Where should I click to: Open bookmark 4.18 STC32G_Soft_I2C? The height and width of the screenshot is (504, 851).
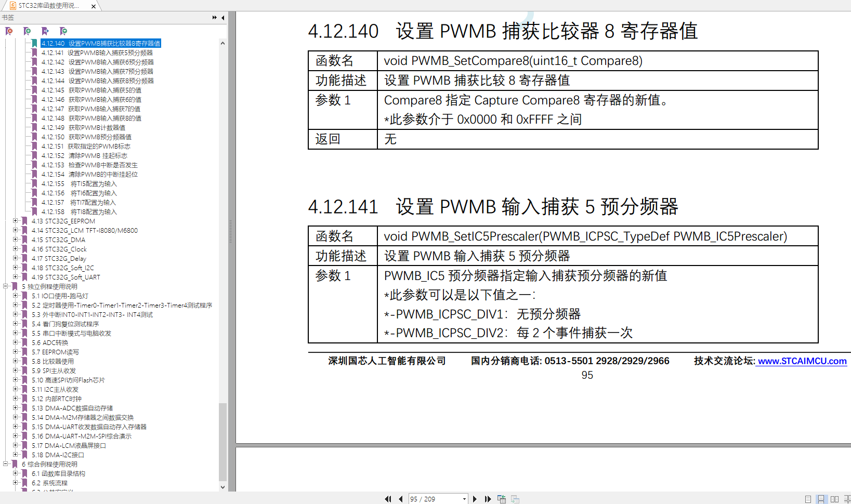click(62, 268)
